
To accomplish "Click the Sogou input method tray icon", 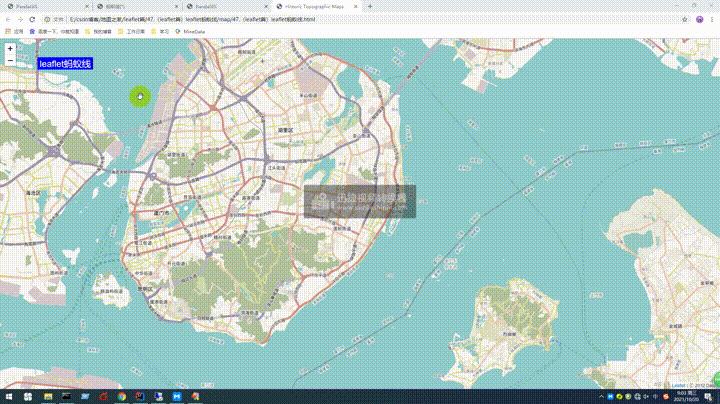I will (666, 397).
